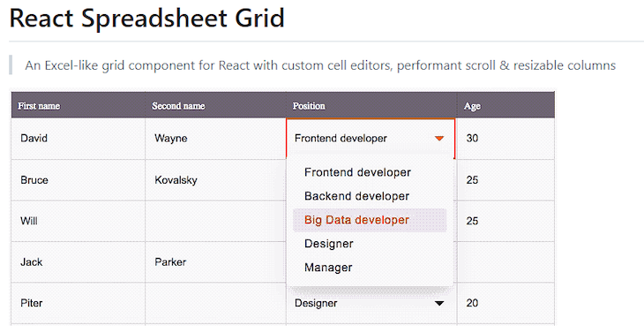This screenshot has height=333, width=644.
Task: Choose Manager from the position options
Action: click(x=328, y=268)
